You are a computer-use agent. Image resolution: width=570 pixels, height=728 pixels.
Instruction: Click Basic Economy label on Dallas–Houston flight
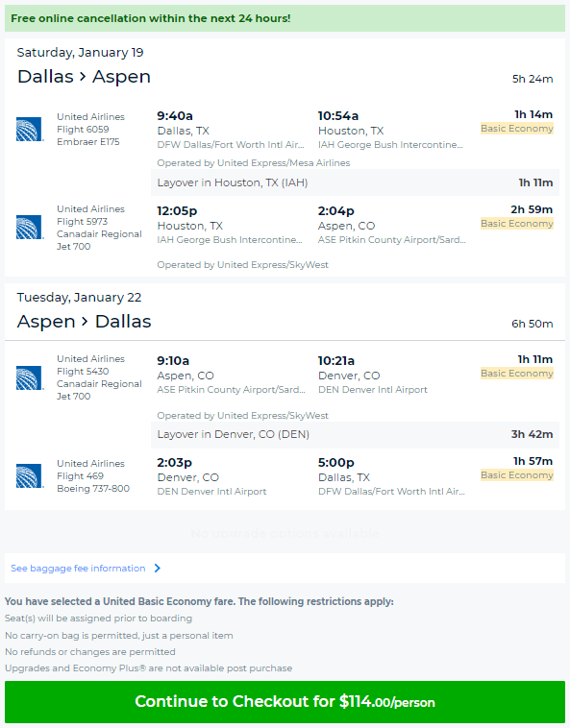click(516, 129)
